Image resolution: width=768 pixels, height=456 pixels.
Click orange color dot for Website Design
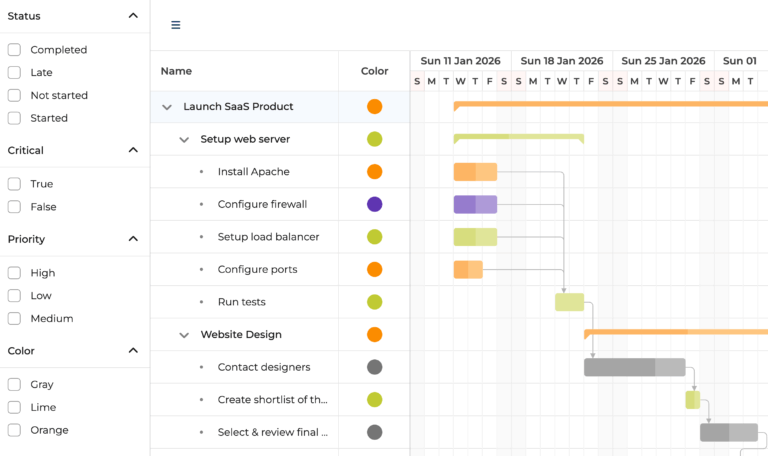pyautogui.click(x=374, y=335)
